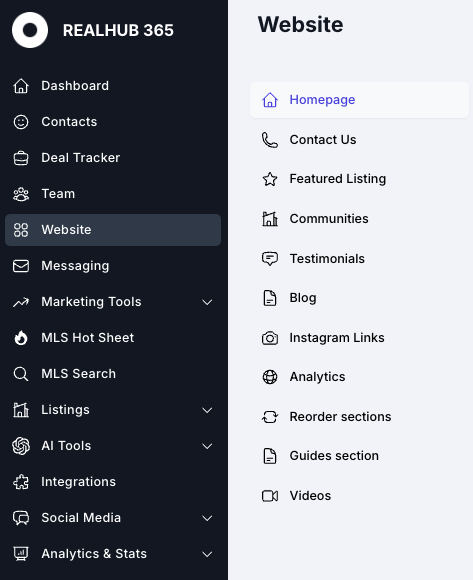Click the Featured Listing star icon

[x=270, y=179]
